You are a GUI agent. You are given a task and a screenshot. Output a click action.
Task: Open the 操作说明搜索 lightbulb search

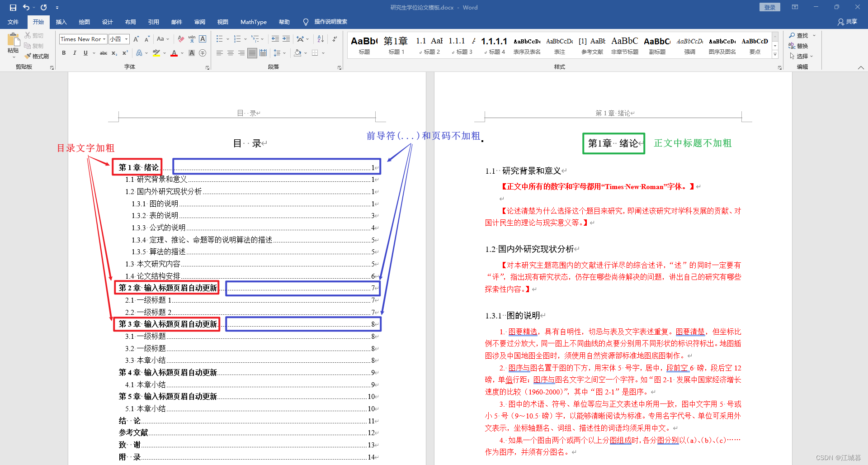click(325, 22)
